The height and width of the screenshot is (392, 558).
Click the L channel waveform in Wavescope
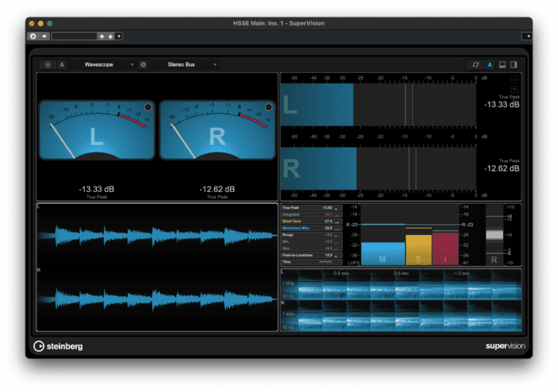pyautogui.click(x=157, y=236)
